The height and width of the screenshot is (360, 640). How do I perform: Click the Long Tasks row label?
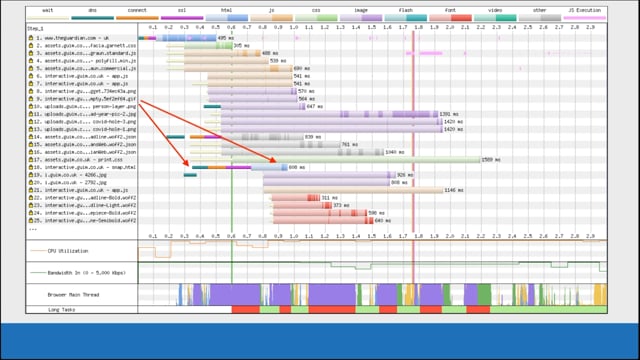62,310
